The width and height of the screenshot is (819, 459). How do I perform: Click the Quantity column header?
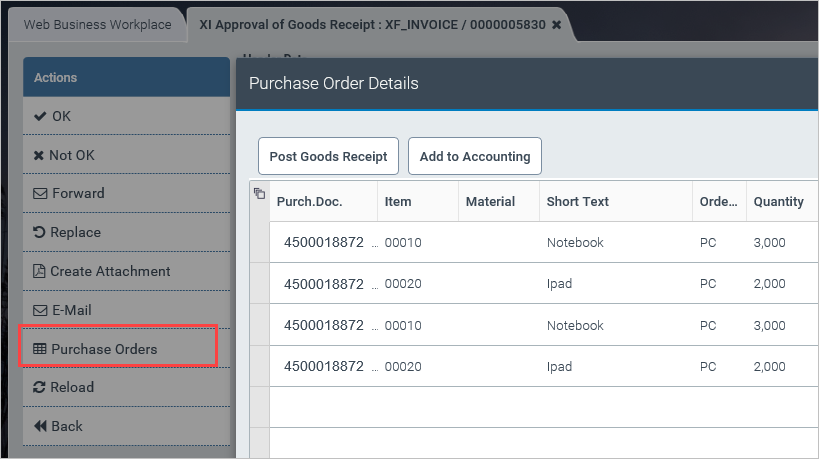779,201
